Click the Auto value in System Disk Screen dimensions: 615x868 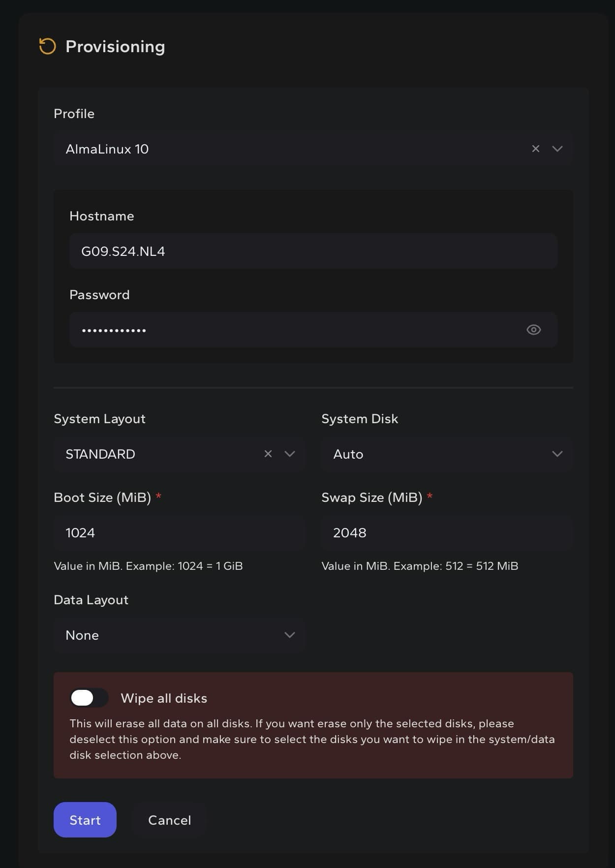tap(348, 454)
